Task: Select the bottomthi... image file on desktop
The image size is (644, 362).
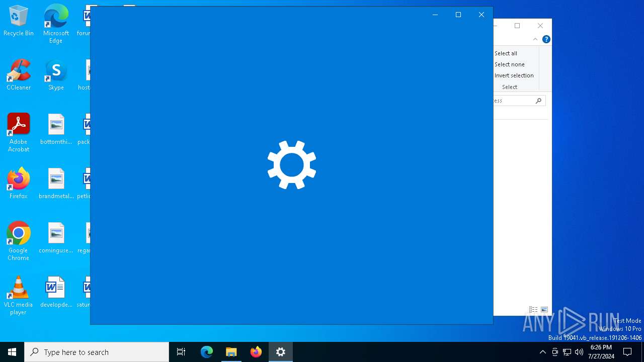Action: [x=56, y=129]
